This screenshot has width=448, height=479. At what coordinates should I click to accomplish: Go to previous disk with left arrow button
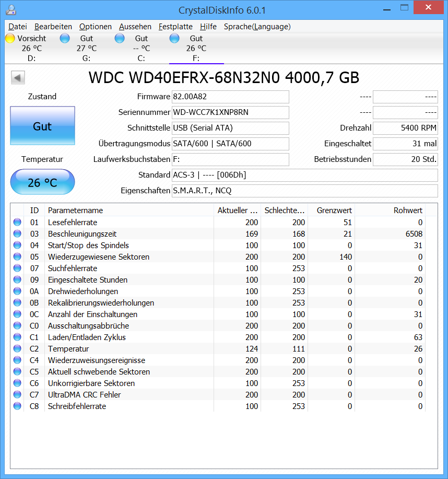pyautogui.click(x=18, y=78)
